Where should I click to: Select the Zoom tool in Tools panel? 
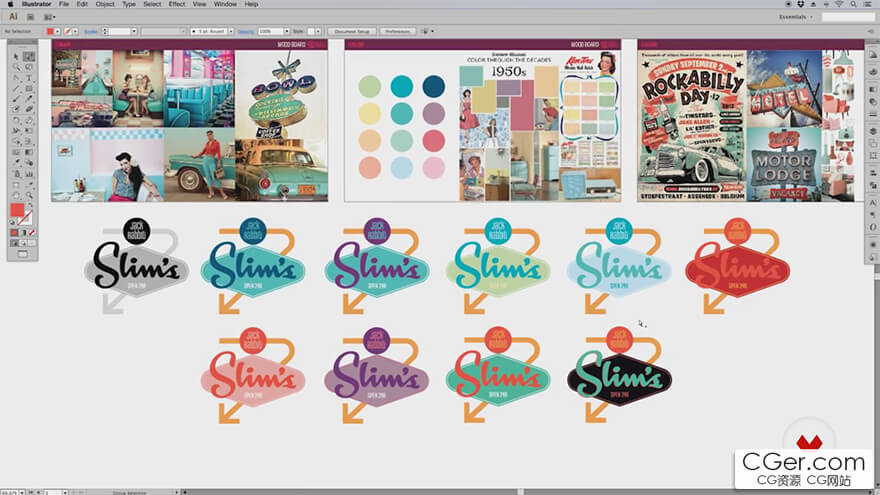[29, 195]
